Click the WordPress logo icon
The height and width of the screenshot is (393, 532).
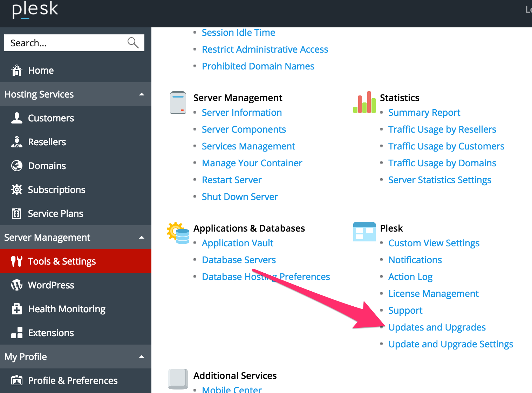pyautogui.click(x=16, y=285)
